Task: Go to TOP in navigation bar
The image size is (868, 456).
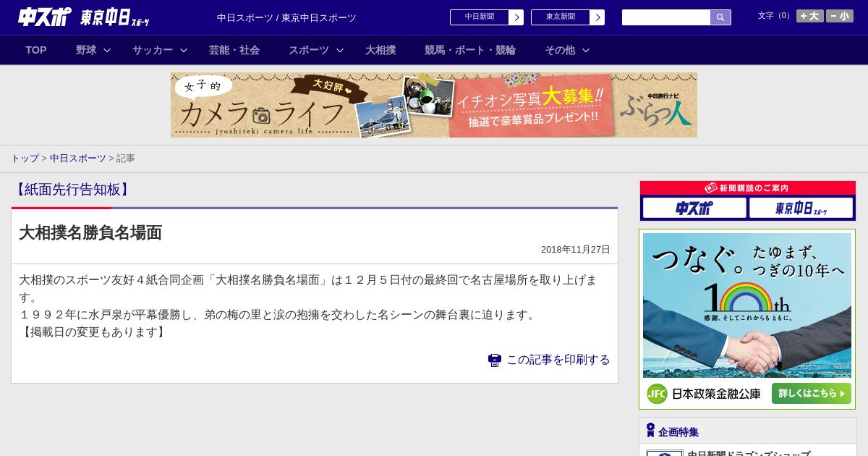Action: [36, 50]
